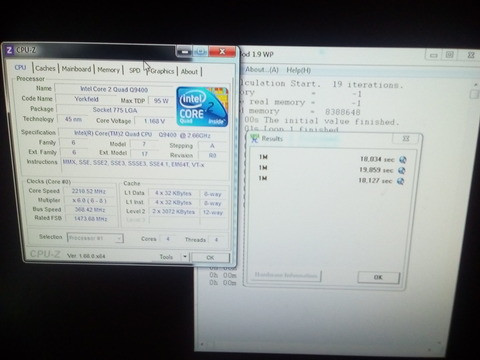Select the SPD tab in CPU-Z
The width and height of the screenshot is (480, 360).
click(135, 70)
